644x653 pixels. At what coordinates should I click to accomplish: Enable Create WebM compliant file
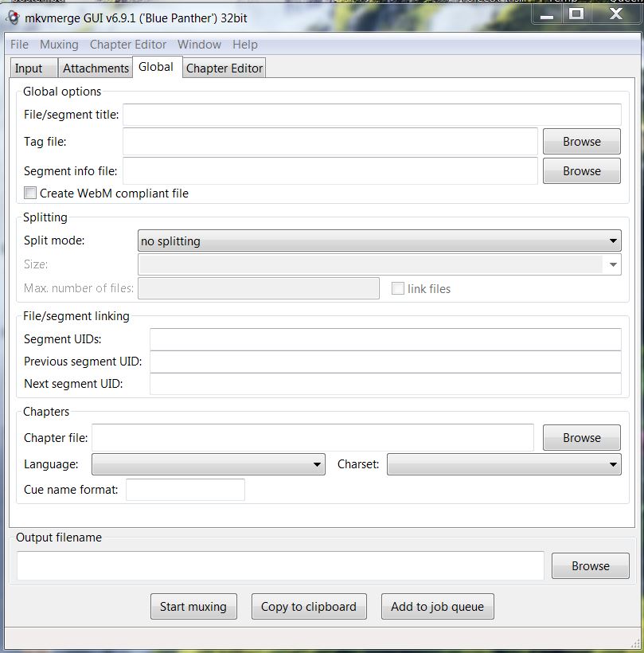[30, 193]
